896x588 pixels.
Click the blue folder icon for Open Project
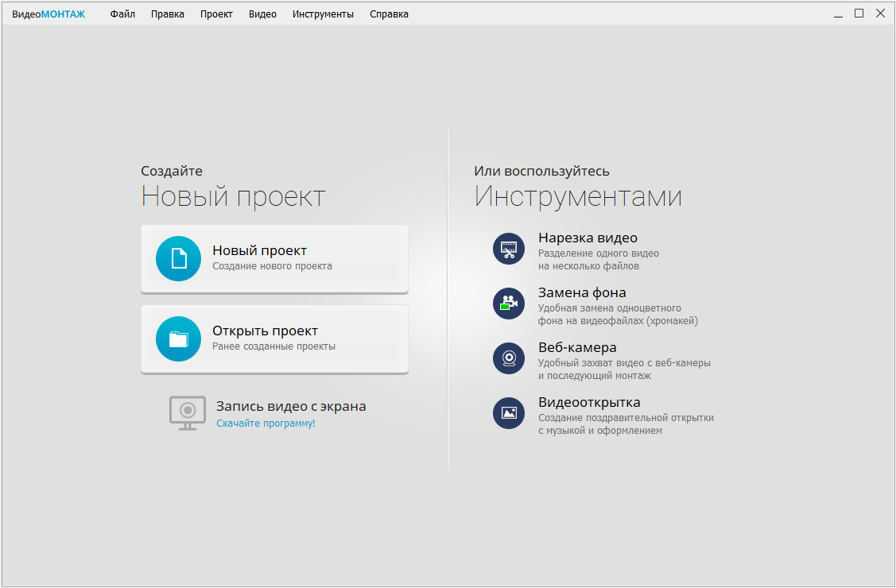click(x=179, y=339)
